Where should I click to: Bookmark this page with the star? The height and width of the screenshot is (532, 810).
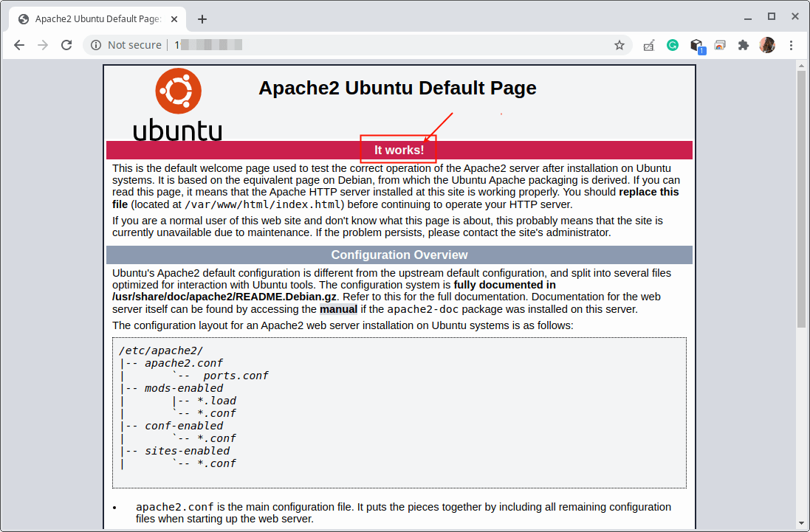coord(619,45)
